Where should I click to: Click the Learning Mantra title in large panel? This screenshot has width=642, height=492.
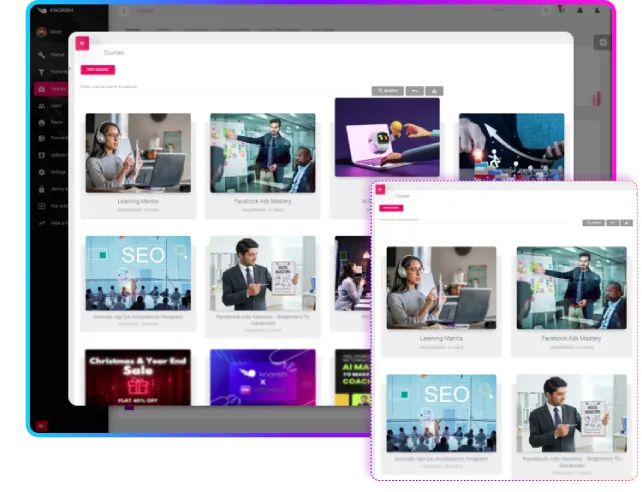coord(138,201)
